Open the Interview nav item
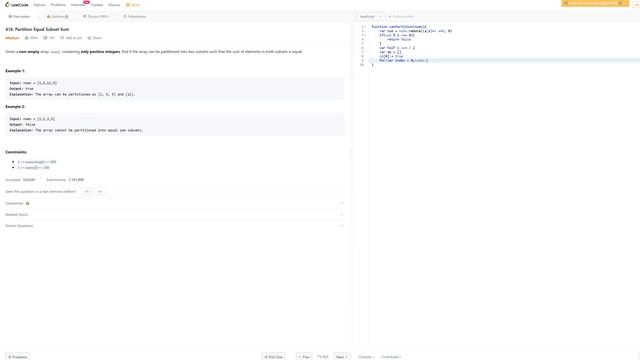 pyautogui.click(x=78, y=5)
